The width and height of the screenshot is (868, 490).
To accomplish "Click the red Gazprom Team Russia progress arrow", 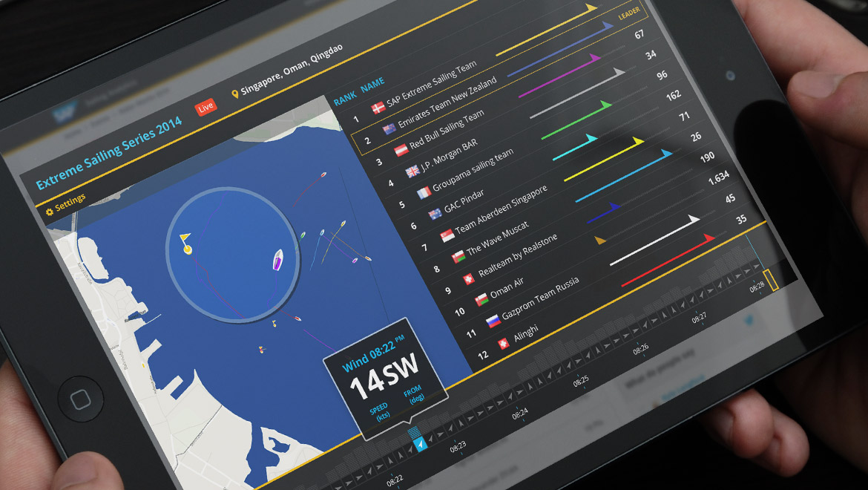I will point(668,258).
